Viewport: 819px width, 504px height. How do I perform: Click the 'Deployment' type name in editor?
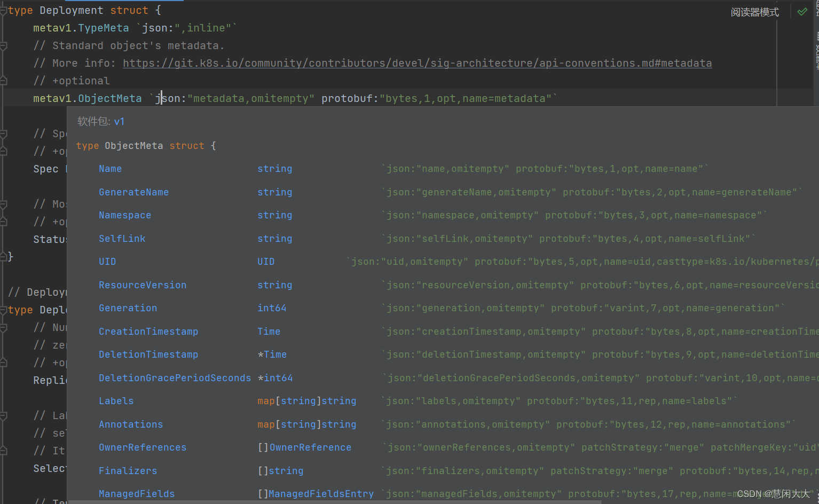[71, 11]
